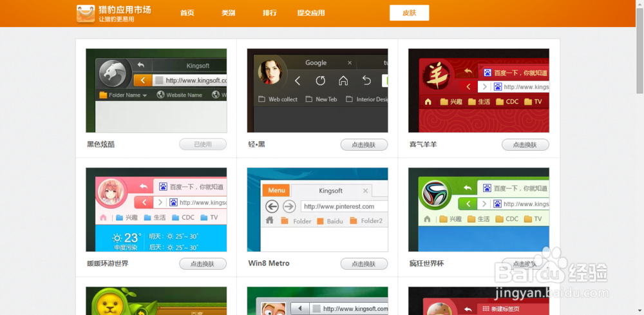Open the 首页 navigation tab
This screenshot has height=315, width=644.
tap(187, 13)
